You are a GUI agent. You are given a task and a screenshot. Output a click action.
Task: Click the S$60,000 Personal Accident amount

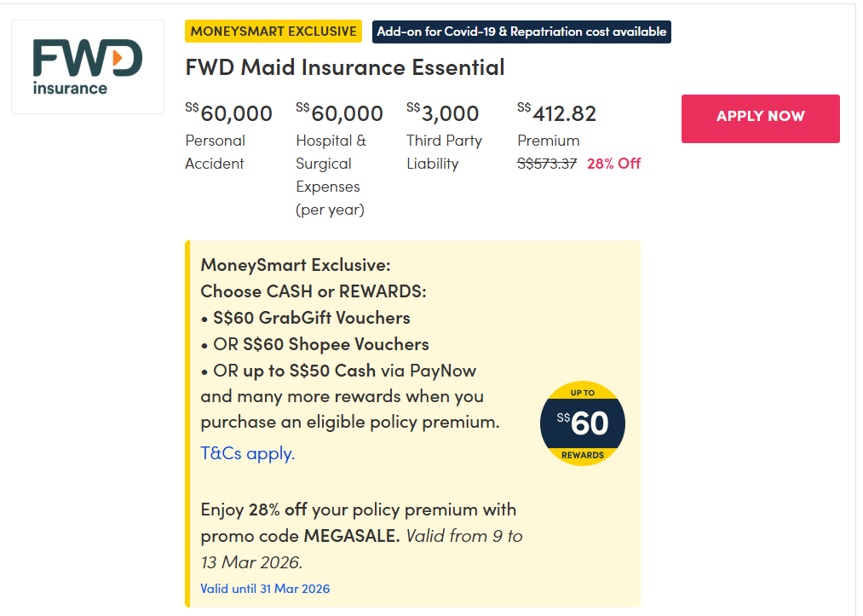point(229,113)
